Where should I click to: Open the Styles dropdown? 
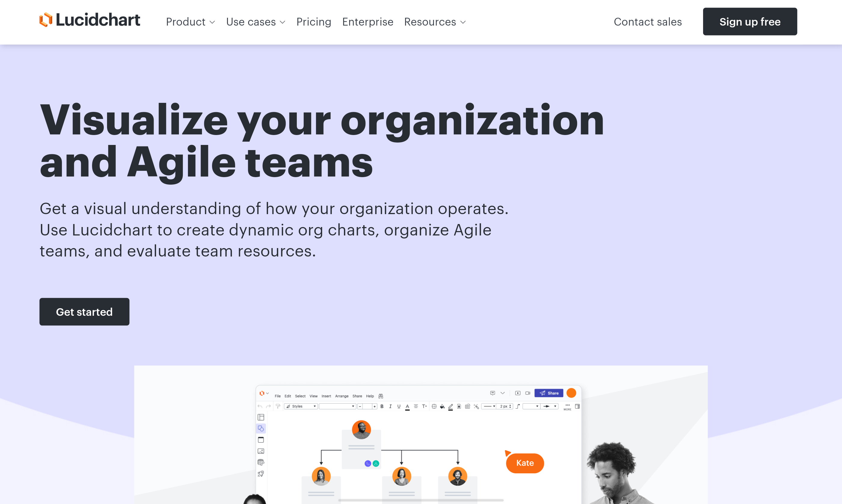click(x=301, y=407)
